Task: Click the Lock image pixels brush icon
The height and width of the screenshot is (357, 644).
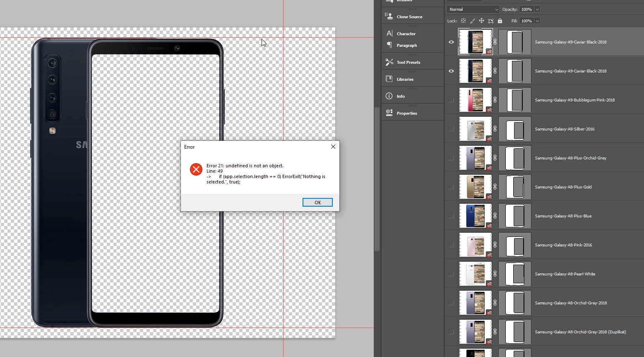Action: [472, 21]
